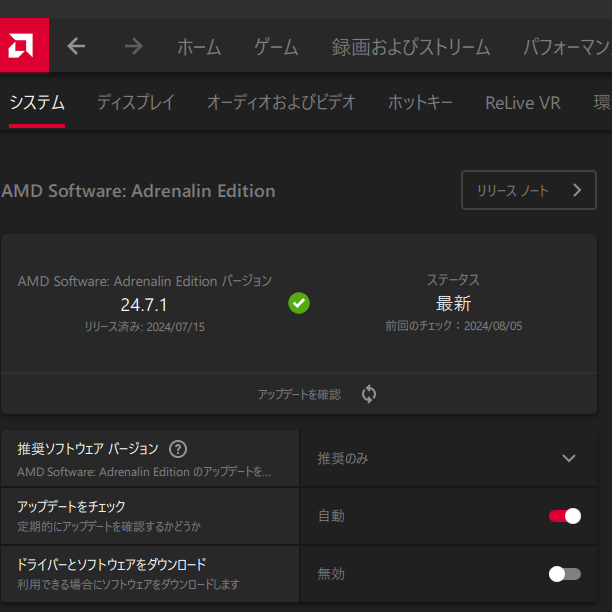612x612 pixels.
Task: Open the ホーム tab
Action: 199,47
